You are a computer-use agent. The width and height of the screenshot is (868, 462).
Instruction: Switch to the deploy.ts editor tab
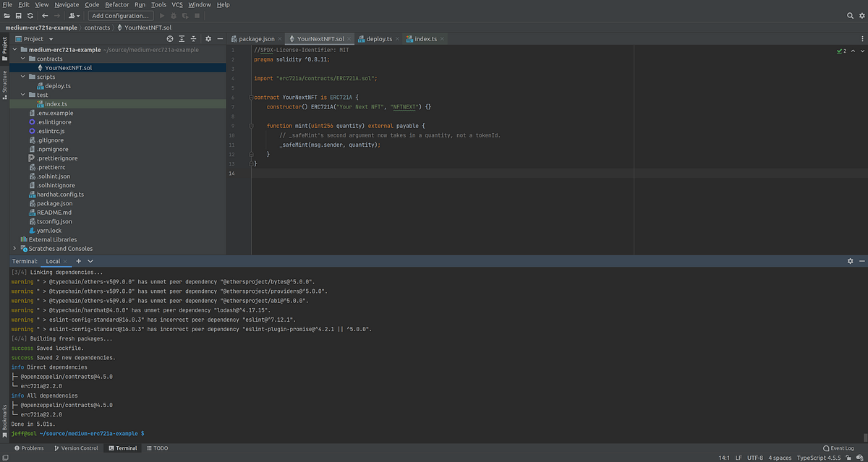379,39
